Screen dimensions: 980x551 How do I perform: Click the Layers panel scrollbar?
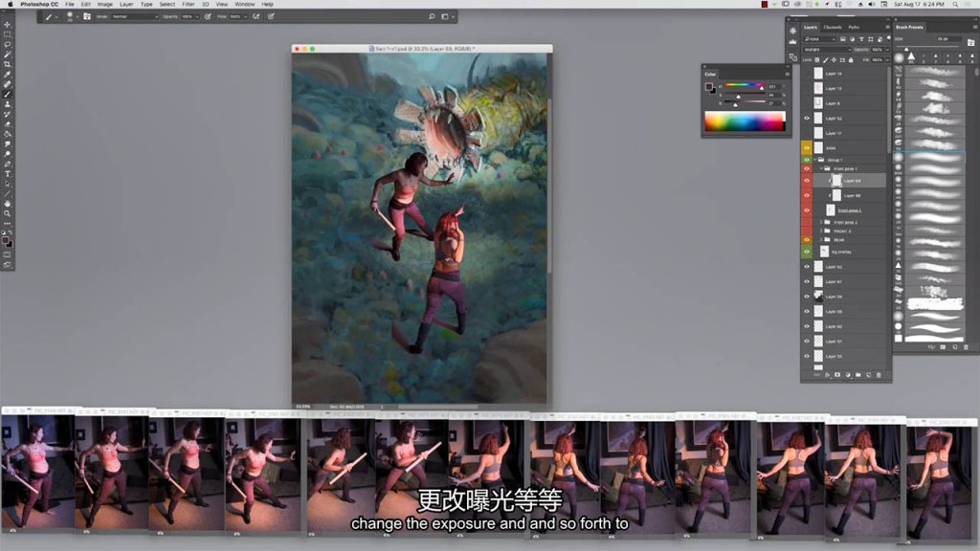[x=889, y=111]
